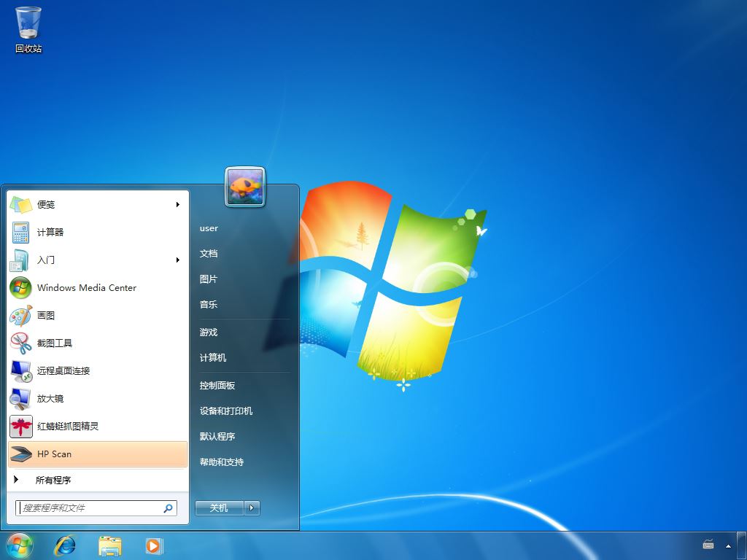The image size is (747, 560).
Task: Start the Snipping Tool (截图工具) scissors icon
Action: (x=20, y=343)
